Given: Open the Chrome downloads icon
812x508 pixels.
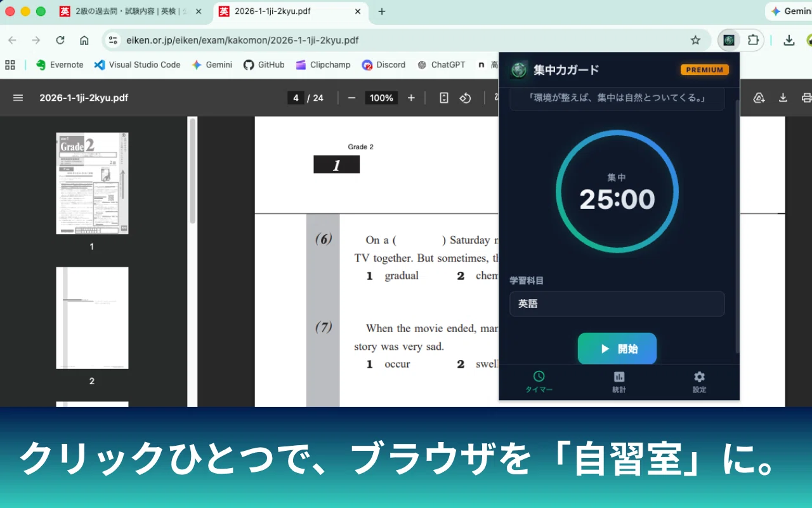Looking at the screenshot, I should tap(789, 40).
